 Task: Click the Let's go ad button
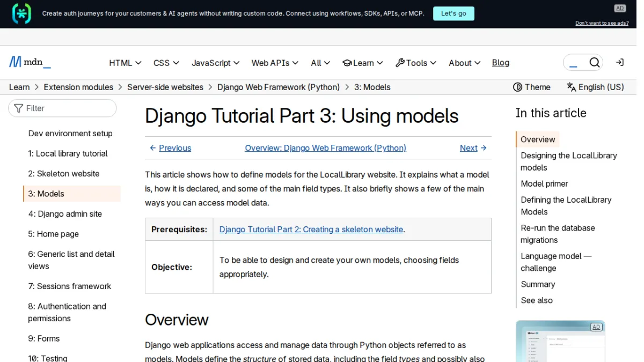(453, 13)
